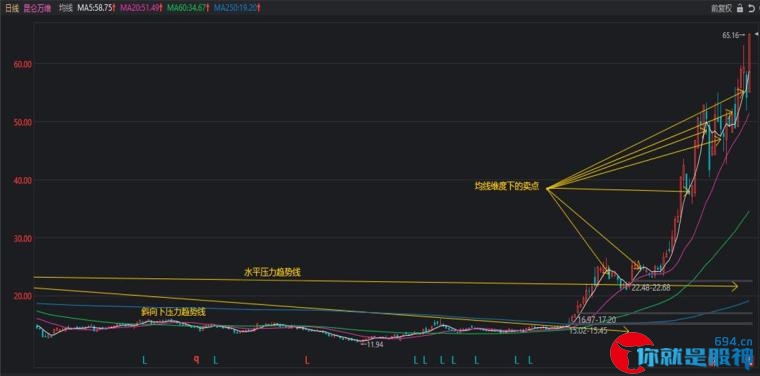This screenshot has height=376, width=760.
Task: Select the MA20:51.49 indicator value
Action: click(x=140, y=8)
